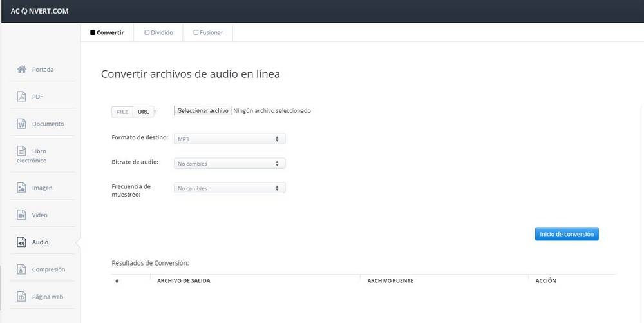
Task: Click the PDF file icon in sidebar
Action: click(x=21, y=97)
